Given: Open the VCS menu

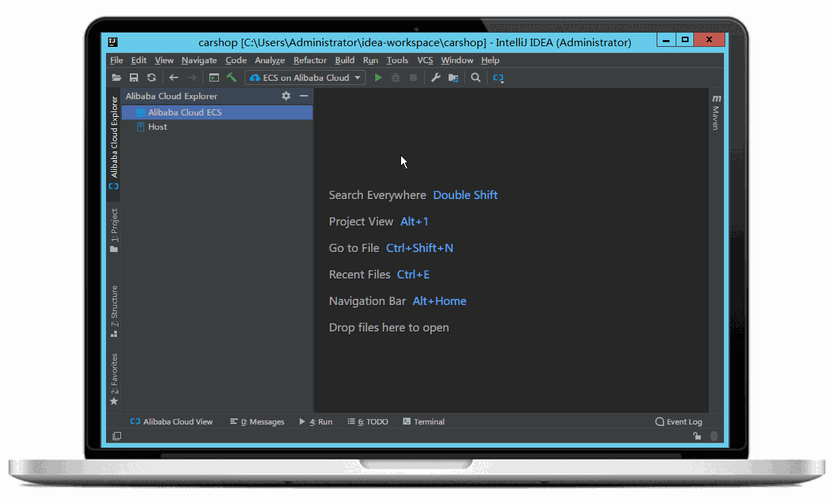Looking at the screenshot, I should (x=425, y=60).
